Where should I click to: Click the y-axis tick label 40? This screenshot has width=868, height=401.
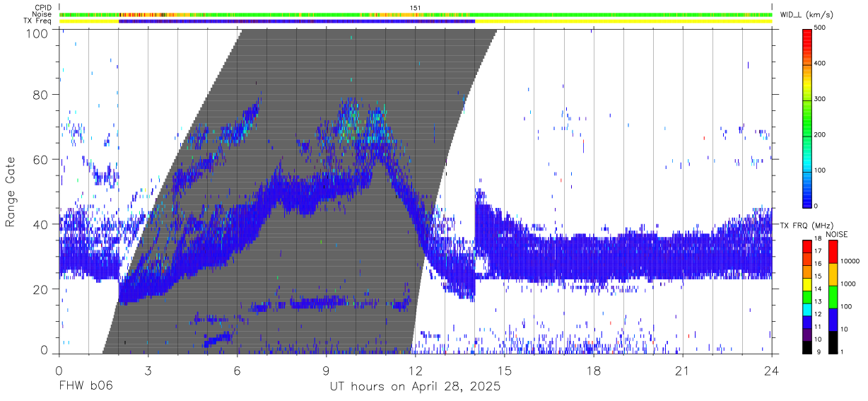(42, 224)
